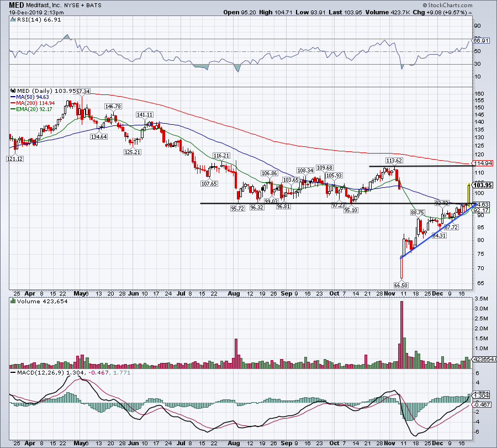Click the Volume 423.7K header value
Screen dimensions: 497x448
point(388,12)
